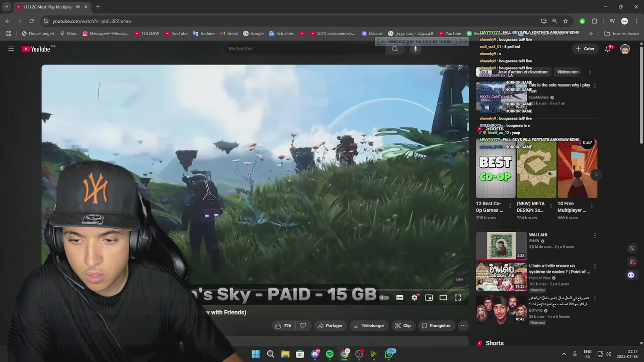Open the Chrome extensions puzzle icon
Image resolution: width=644 pixels, height=362 pixels.
594,21
